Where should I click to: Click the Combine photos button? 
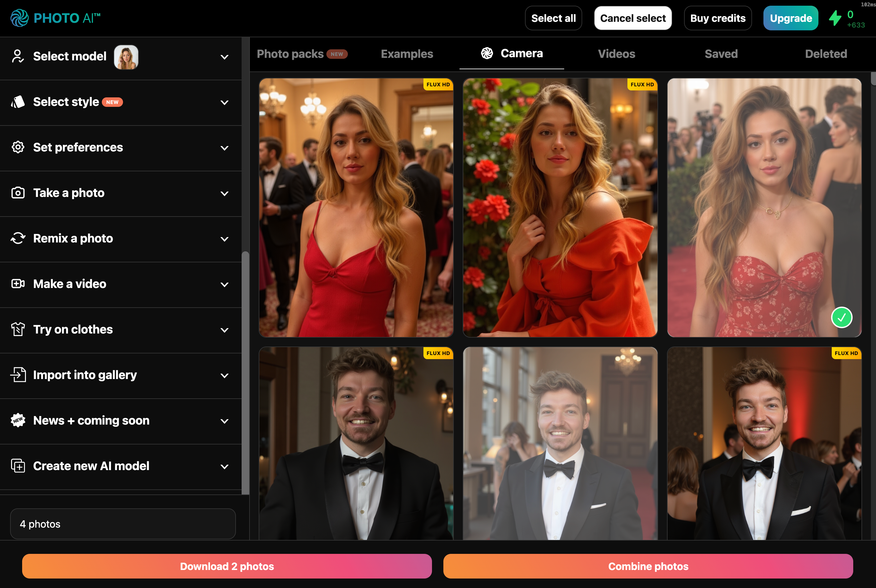point(648,566)
